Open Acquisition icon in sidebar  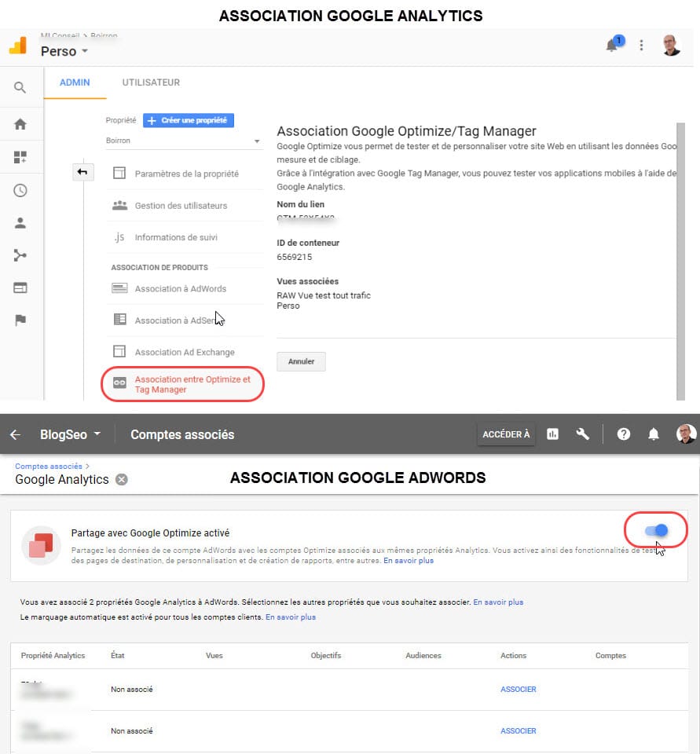click(20, 255)
